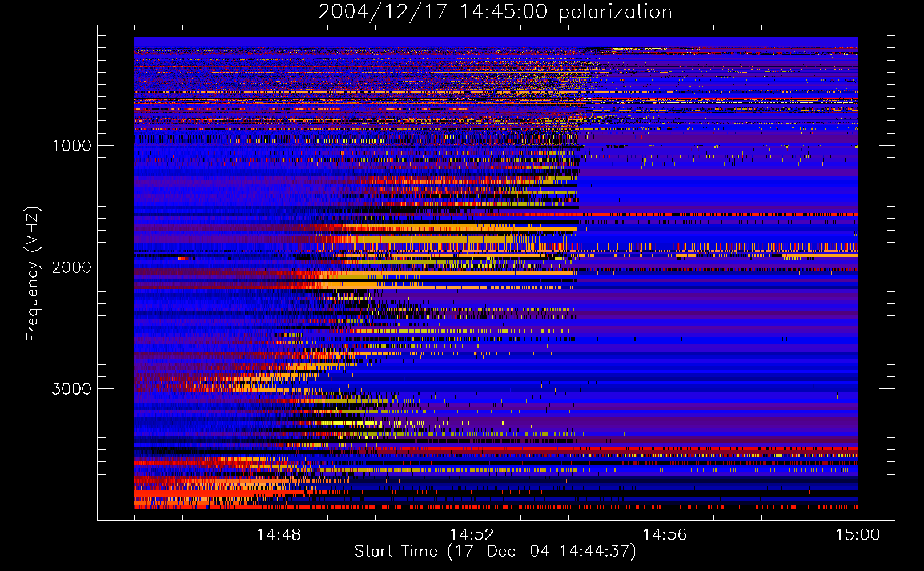This screenshot has height=571, width=924.
Task: Click the 14:56 time tick label
Action: tap(665, 535)
